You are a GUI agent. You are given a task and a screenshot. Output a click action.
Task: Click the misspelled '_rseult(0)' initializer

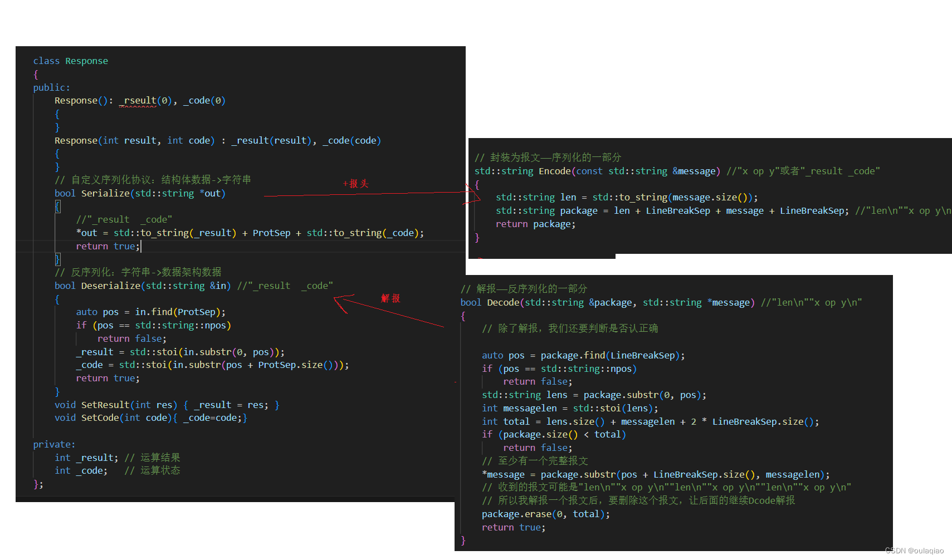tap(146, 101)
